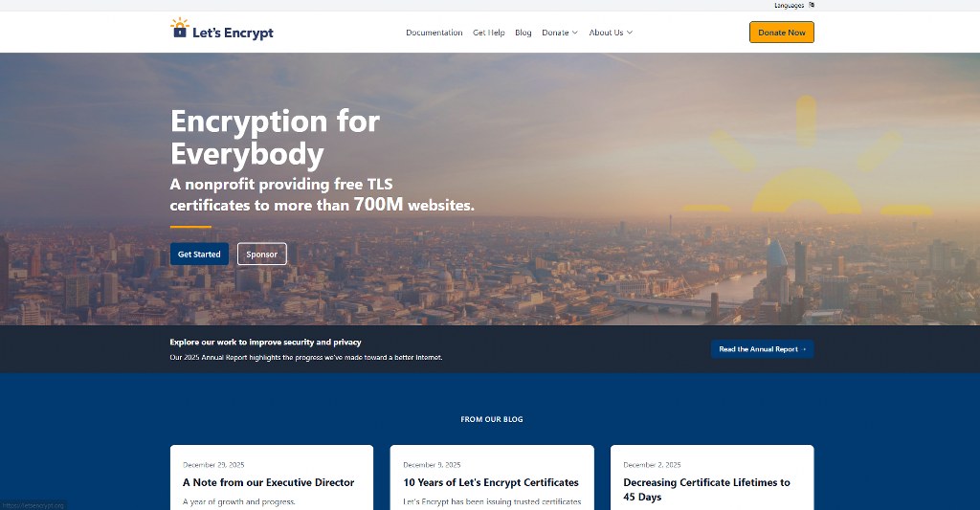
Task: Open "10 Years of Let's Encrypt Certificates" post
Action: click(491, 482)
